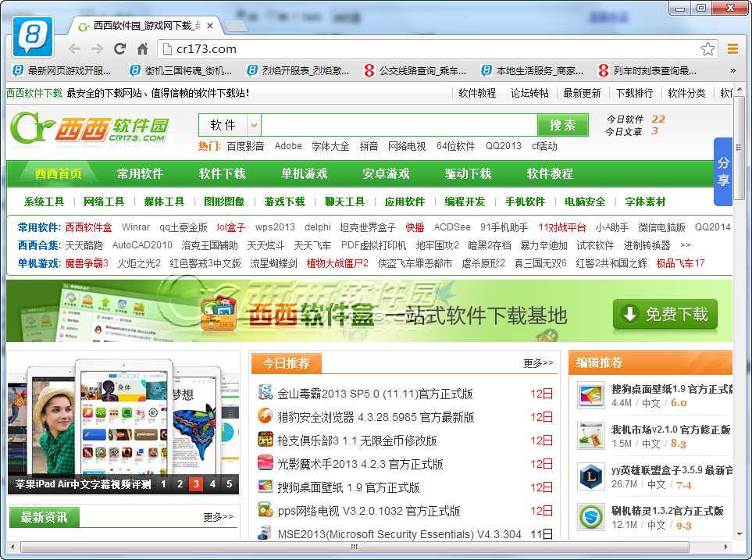Click the 猎豹安全浏览器 list icon
The width and height of the screenshot is (752, 560).
pyautogui.click(x=266, y=416)
